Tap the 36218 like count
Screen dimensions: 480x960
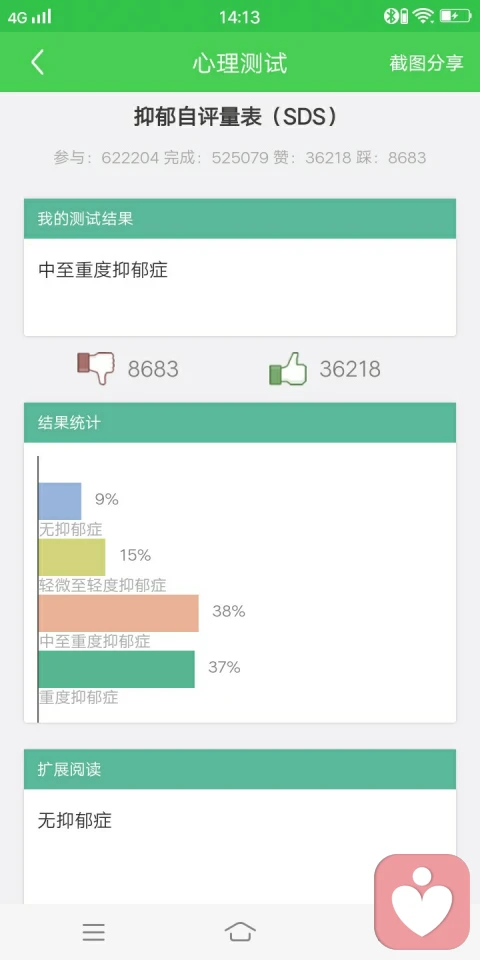350,369
